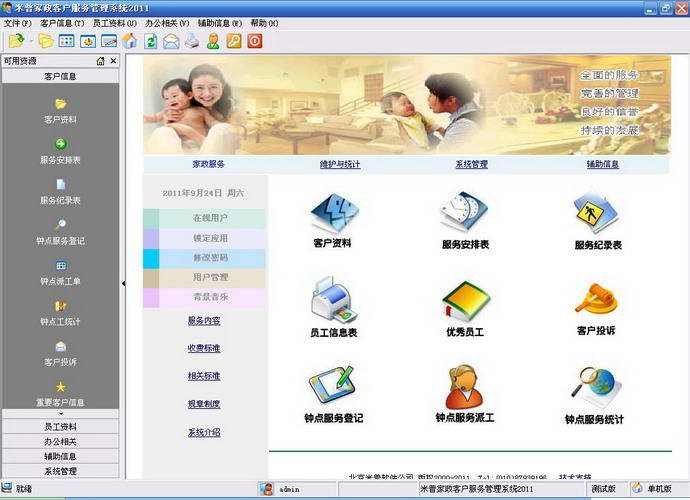
Task: Click the 锁定应用 button
Action: point(204,238)
